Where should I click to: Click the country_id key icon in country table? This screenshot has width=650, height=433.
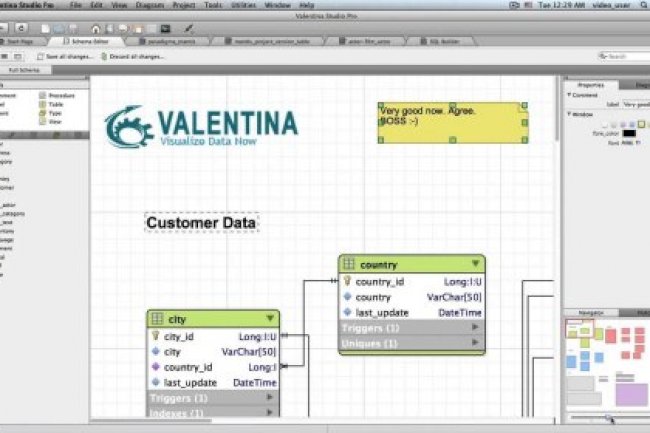tap(347, 282)
